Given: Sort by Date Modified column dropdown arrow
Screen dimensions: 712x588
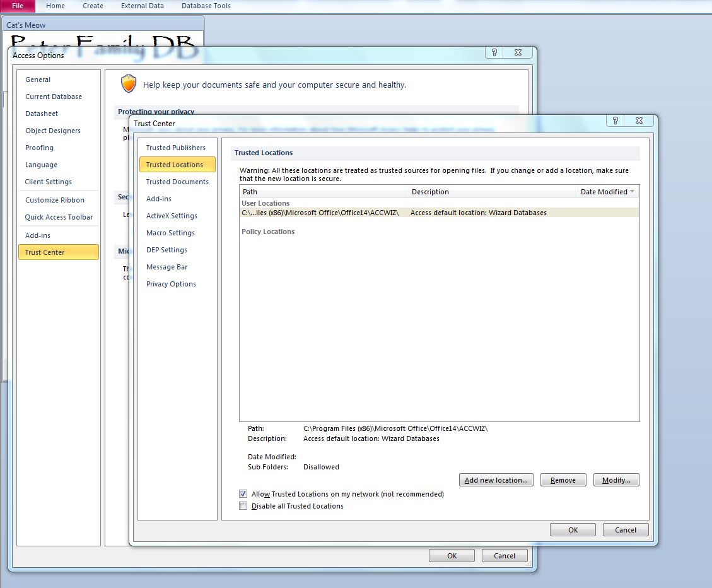Looking at the screenshot, I should point(633,192).
